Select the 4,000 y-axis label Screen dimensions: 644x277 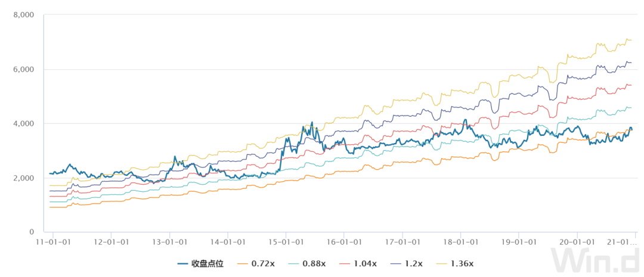point(23,124)
